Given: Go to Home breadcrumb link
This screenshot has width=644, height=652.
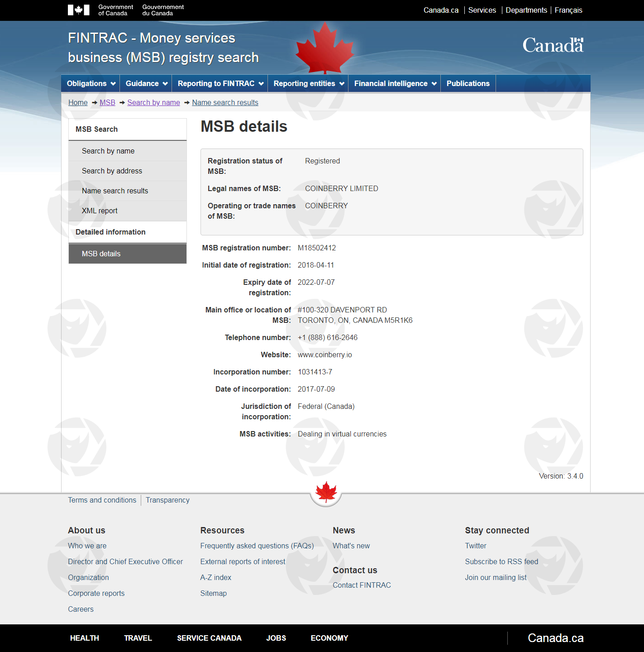Looking at the screenshot, I should tap(78, 102).
